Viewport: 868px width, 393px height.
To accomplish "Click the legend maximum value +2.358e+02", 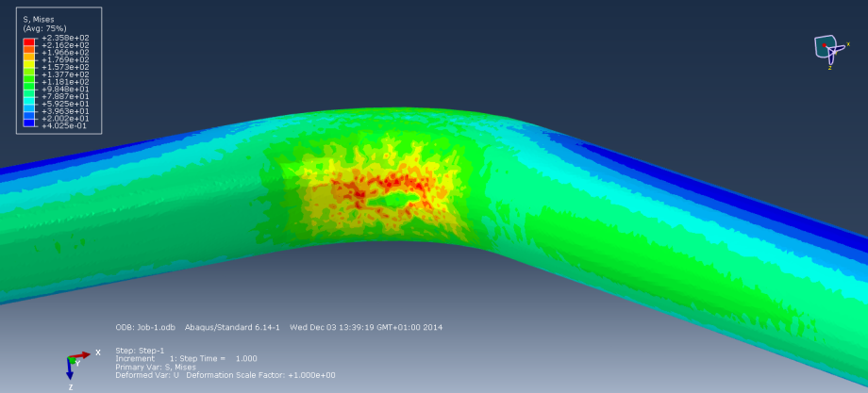I will 62,39.
